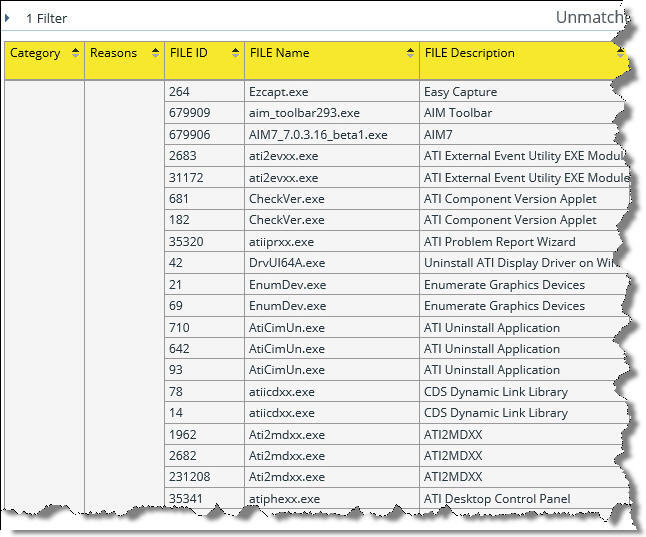Image resolution: width=646 pixels, height=537 pixels.
Task: Select file ID 35341 cell
Action: [x=204, y=499]
